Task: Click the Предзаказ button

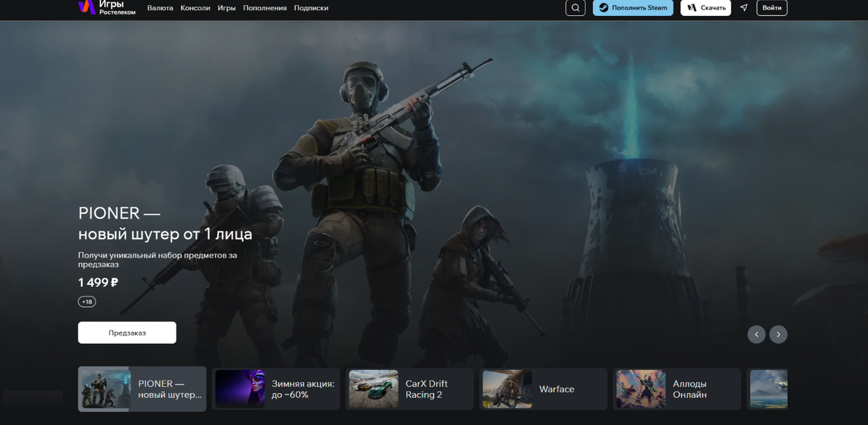Action: 127,332
